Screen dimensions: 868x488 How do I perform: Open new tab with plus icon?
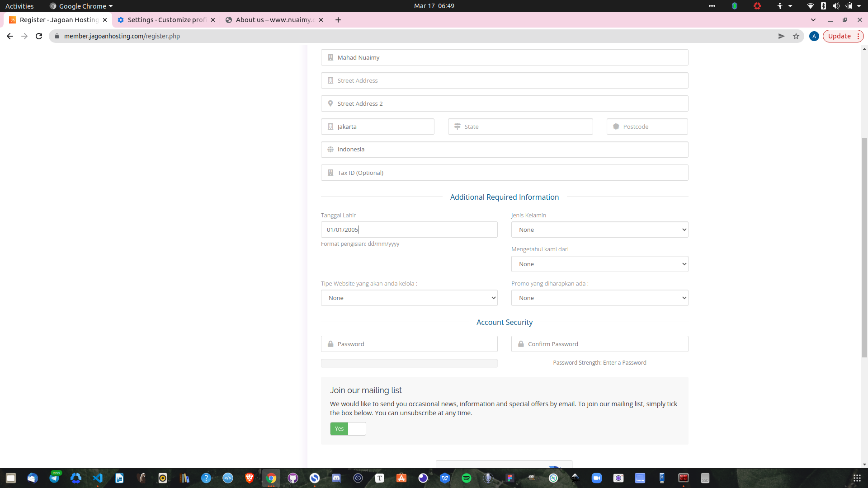[338, 20]
